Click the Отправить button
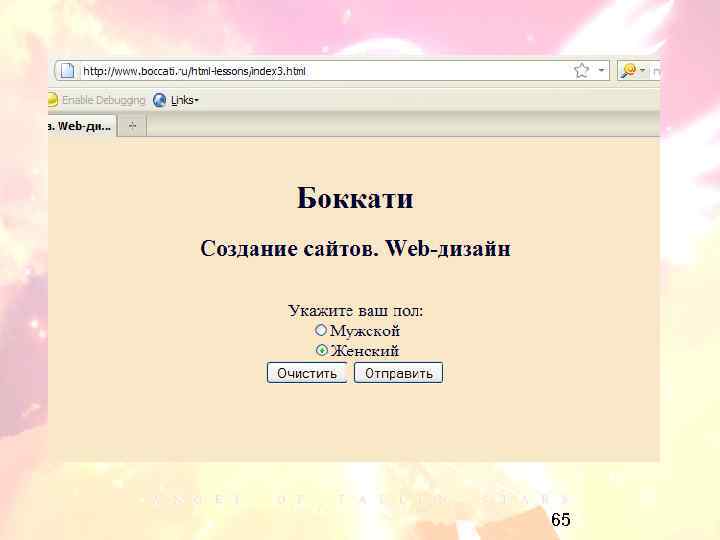This screenshot has width=720, height=540. (399, 373)
